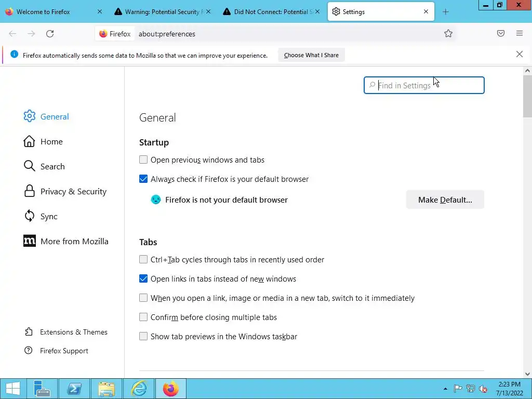This screenshot has width=532, height=399.
Task: Go forward one page
Action: click(31, 34)
